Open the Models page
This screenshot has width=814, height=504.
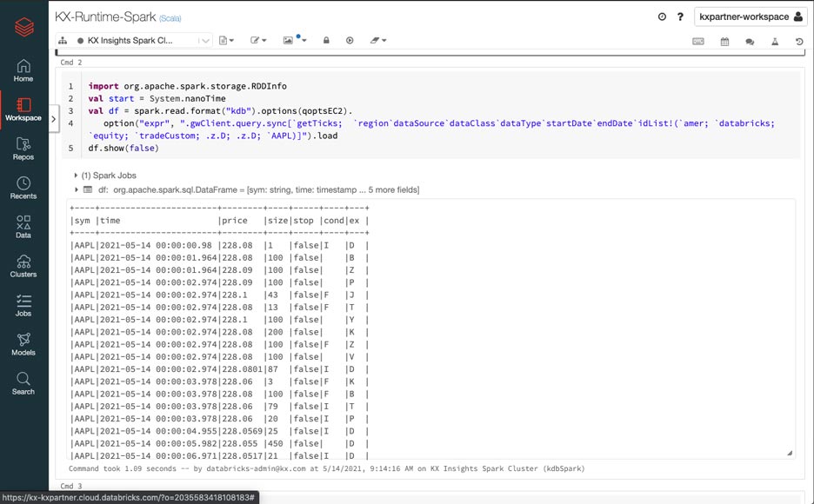[x=23, y=344]
